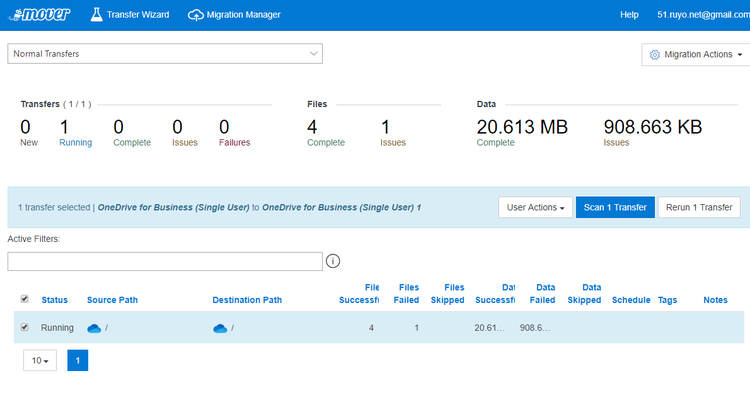Click the Scan 1 Transfer button

(x=615, y=208)
